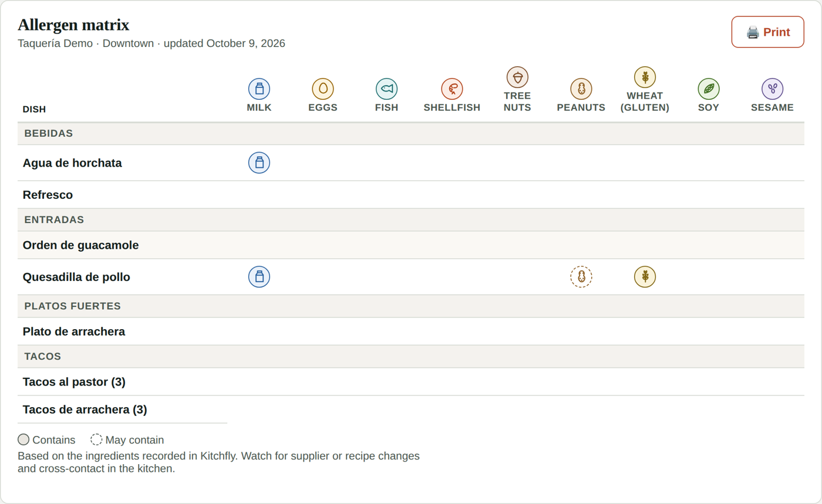Click the SESAME column label

click(773, 107)
